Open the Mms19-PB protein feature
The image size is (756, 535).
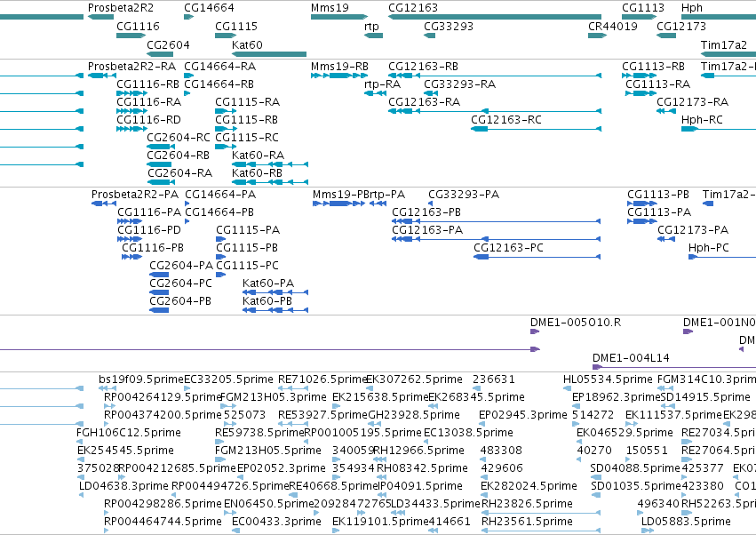point(339,204)
